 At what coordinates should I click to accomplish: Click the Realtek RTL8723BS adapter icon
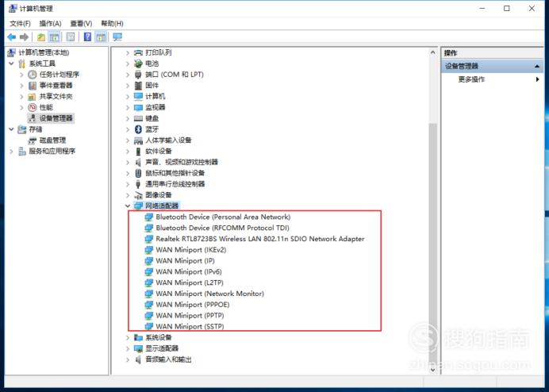[x=149, y=239]
